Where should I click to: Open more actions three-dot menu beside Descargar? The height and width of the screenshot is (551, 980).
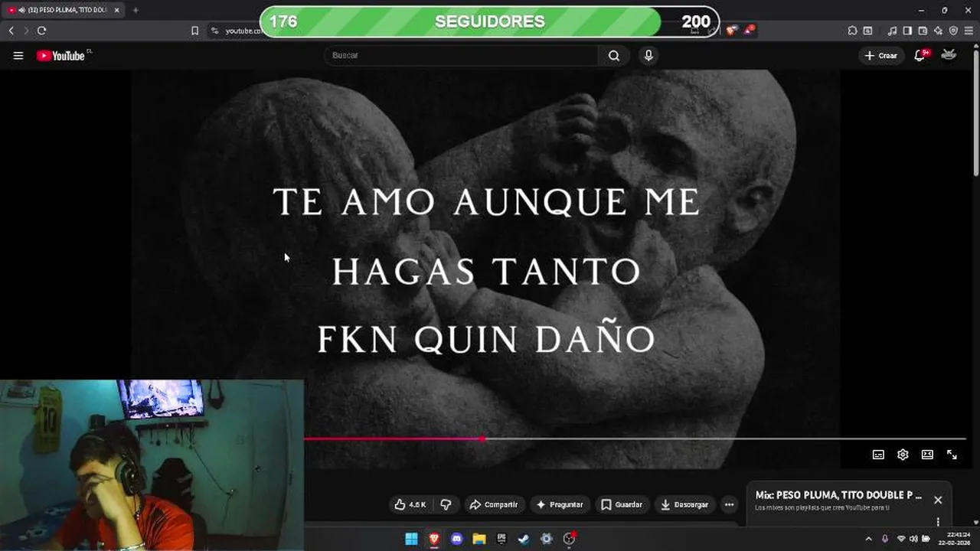pyautogui.click(x=729, y=504)
